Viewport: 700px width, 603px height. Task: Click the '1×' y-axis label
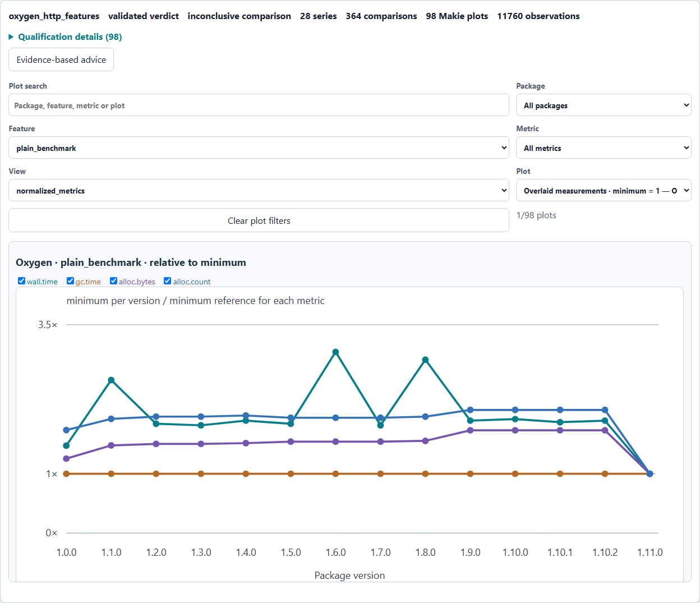[52, 474]
